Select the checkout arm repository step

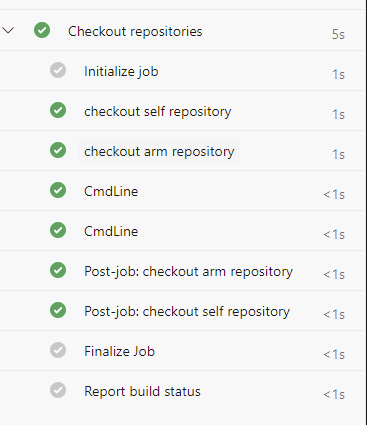(x=183, y=151)
